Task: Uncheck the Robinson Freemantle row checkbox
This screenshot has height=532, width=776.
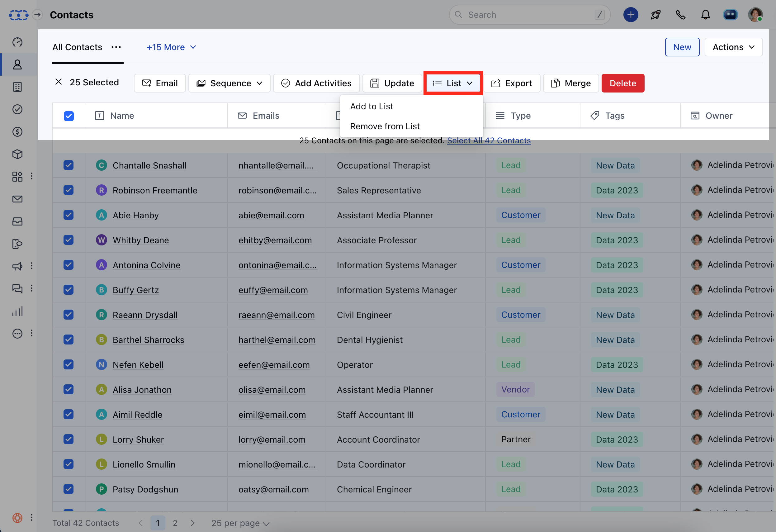Action: (x=69, y=190)
